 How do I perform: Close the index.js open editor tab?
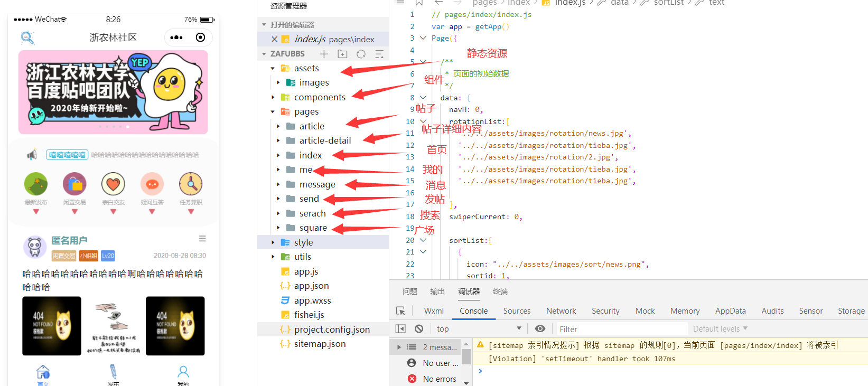(x=274, y=39)
